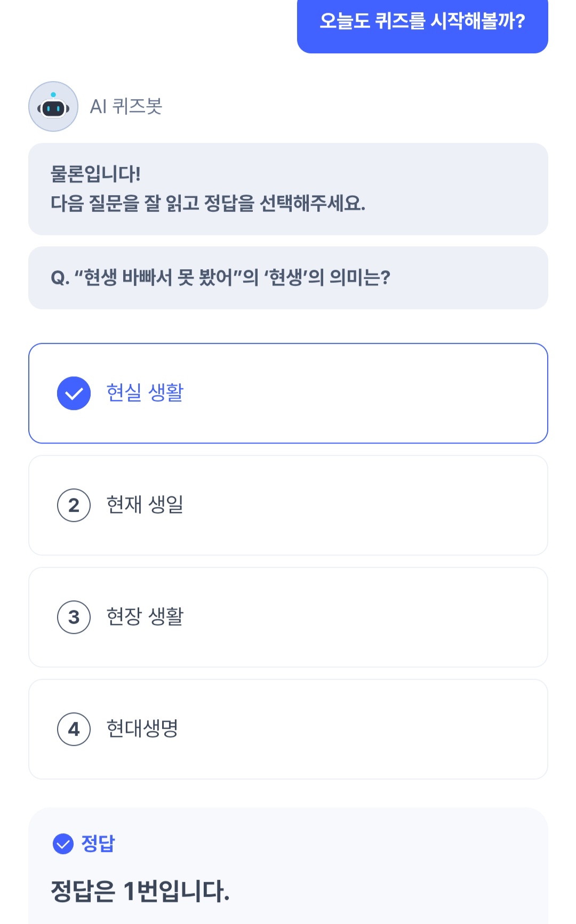The width and height of the screenshot is (576, 924).
Task: Click the blue checkmark circle beside 현실 생활
Action: 74,393
